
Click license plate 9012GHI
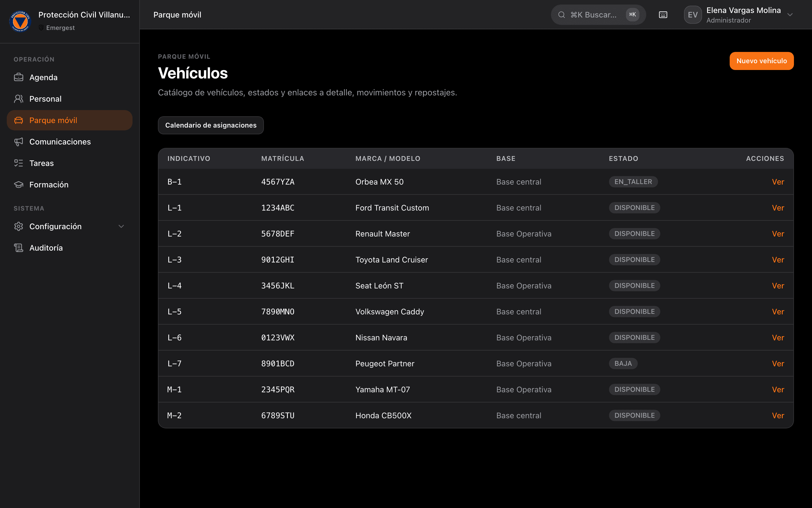(278, 260)
